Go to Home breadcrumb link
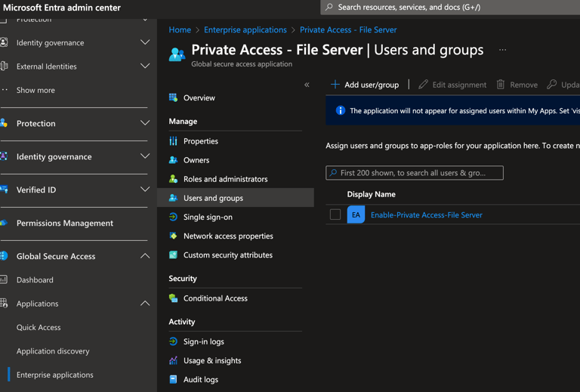Viewport: 580px width, 392px height. 180,29
